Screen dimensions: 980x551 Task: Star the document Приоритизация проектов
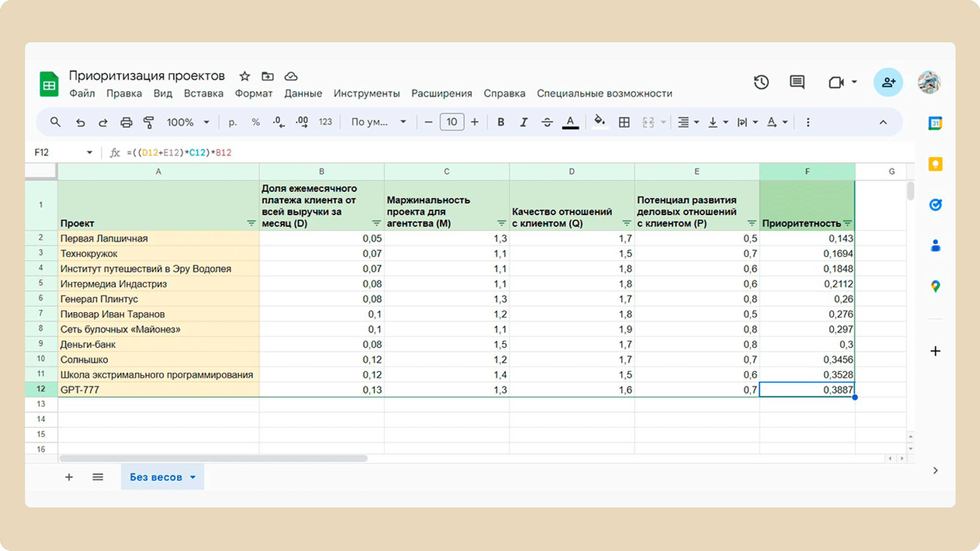coord(245,76)
